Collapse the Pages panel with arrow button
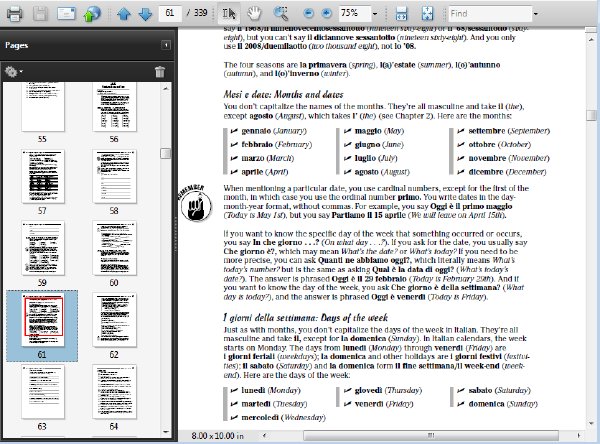The height and width of the screenshot is (444, 600). (x=166, y=45)
